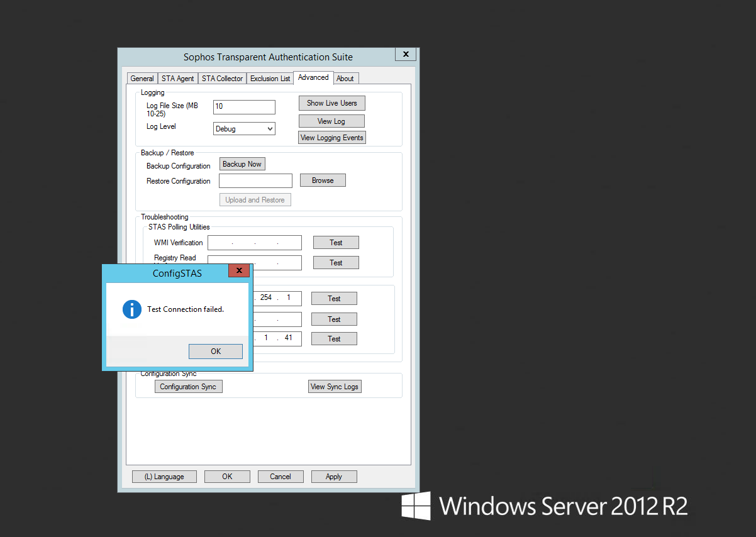Focus the Log File Size input field
Viewport: 756px width, 537px height.
point(244,107)
